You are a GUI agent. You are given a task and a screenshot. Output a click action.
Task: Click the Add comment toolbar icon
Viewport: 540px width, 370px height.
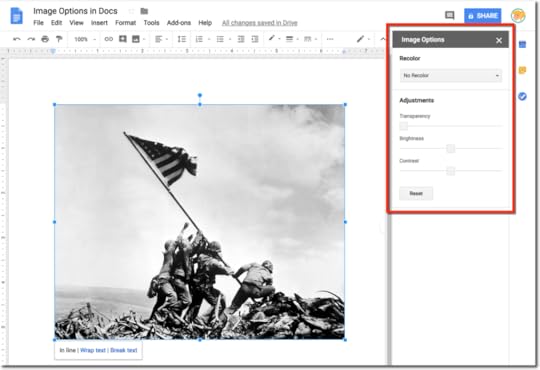[123, 39]
